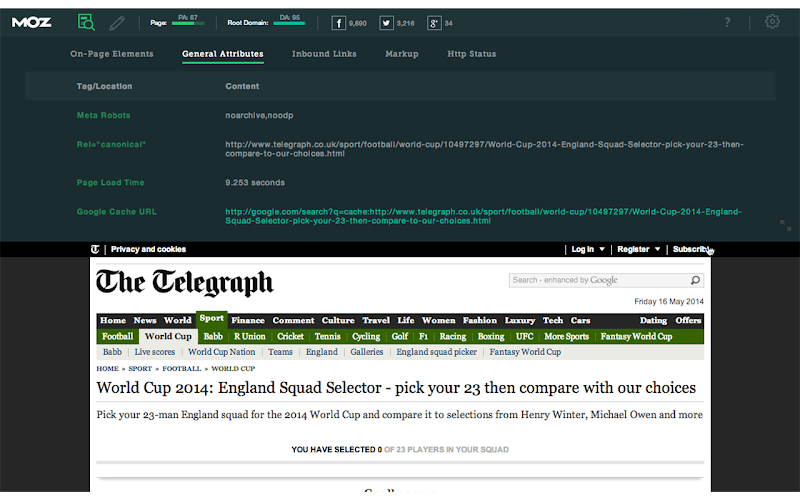Open the World section
800x500 pixels.
(177, 320)
